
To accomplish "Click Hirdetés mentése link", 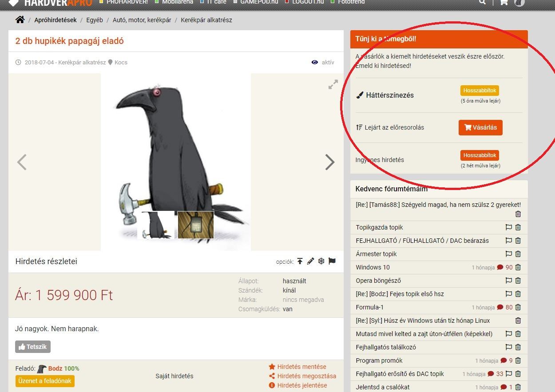I will [301, 367].
